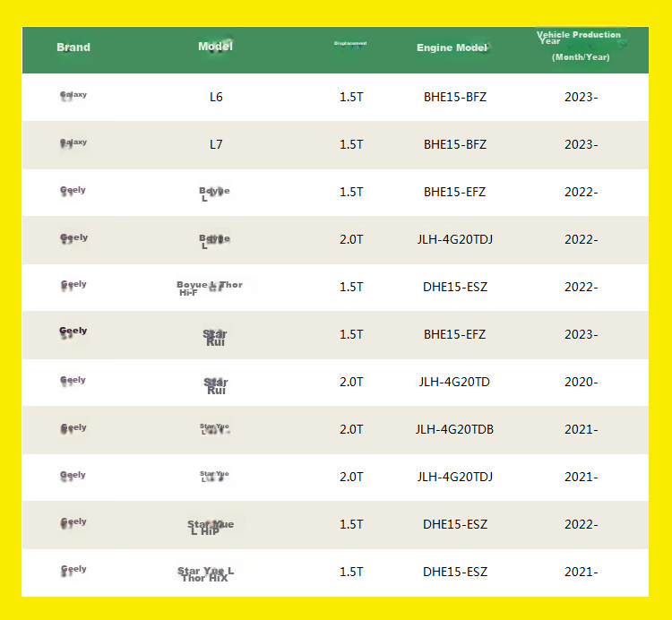Click the 'Brand' column header
Screen dimensions: 672x620
pyautogui.click(x=73, y=47)
